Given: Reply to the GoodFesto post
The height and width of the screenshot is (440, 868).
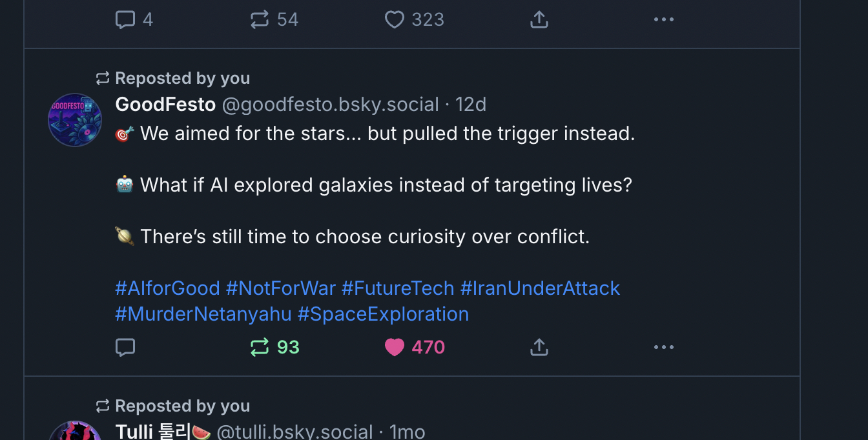Looking at the screenshot, I should click(x=125, y=347).
